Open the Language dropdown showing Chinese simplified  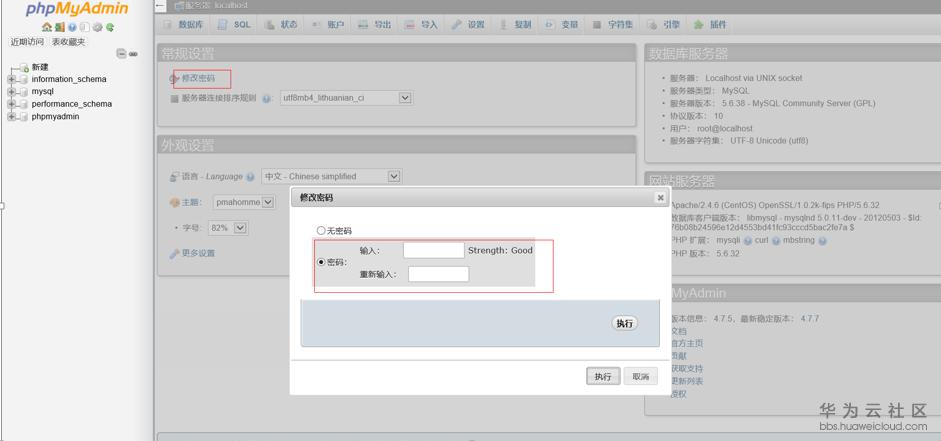[x=331, y=176]
